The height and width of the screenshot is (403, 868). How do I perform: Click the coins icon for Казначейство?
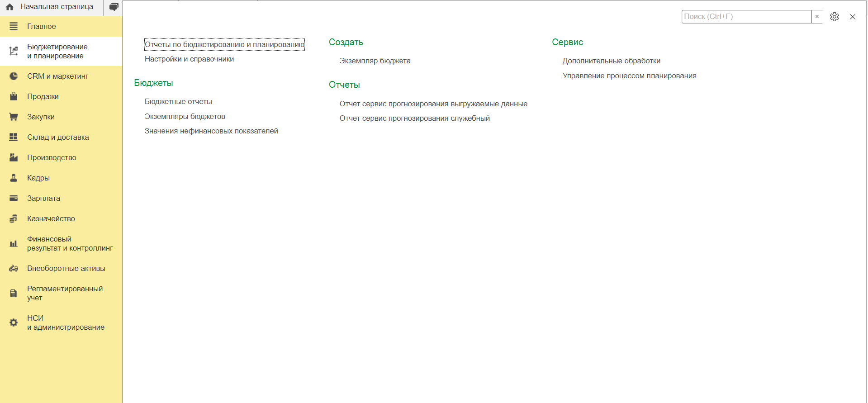pos(14,218)
